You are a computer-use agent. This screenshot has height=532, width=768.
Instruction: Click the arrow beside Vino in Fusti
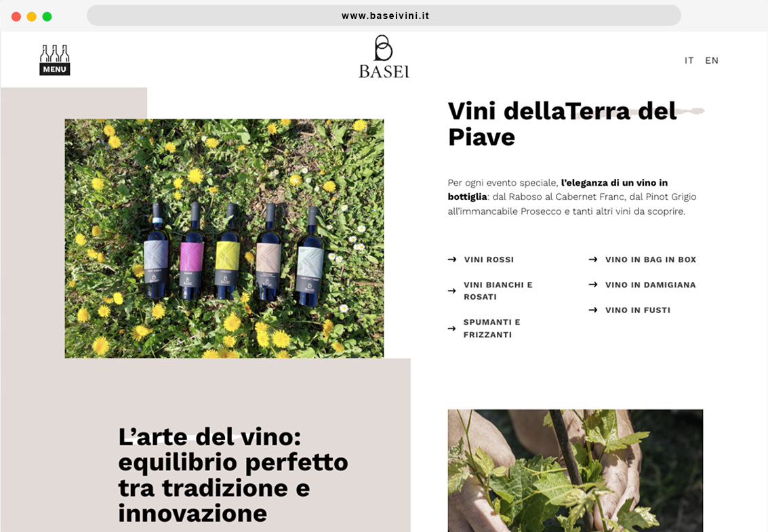[593, 310]
